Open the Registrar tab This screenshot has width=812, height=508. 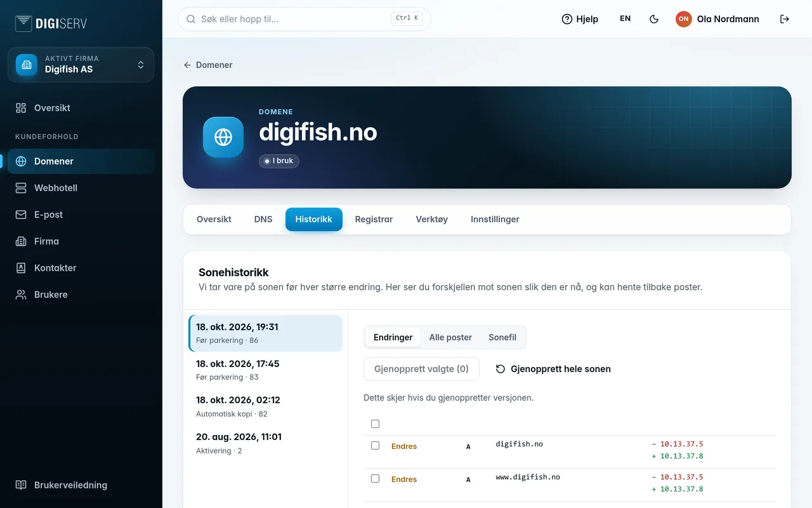(374, 219)
